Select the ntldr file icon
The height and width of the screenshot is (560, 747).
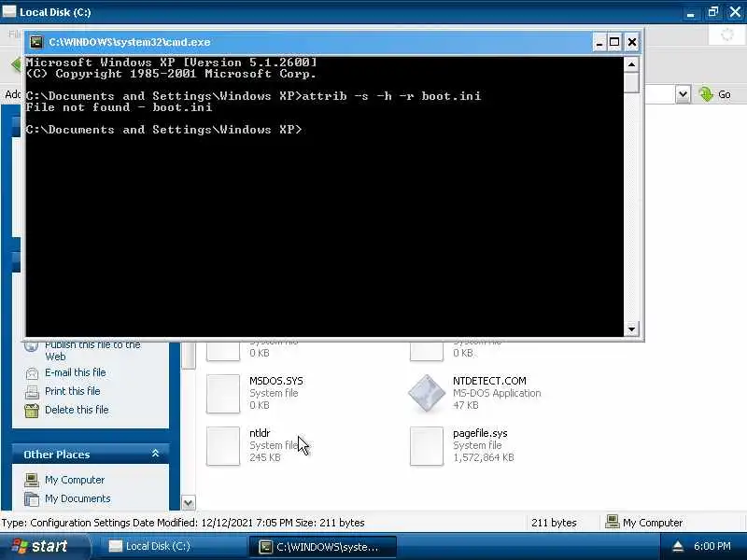click(x=223, y=446)
